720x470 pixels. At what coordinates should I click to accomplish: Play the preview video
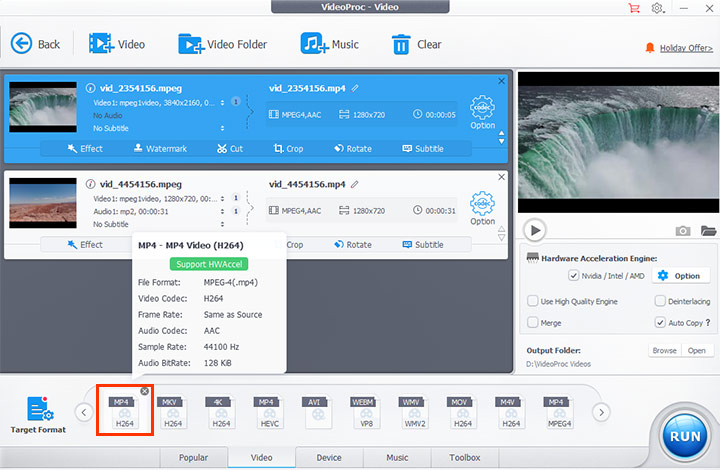point(536,231)
